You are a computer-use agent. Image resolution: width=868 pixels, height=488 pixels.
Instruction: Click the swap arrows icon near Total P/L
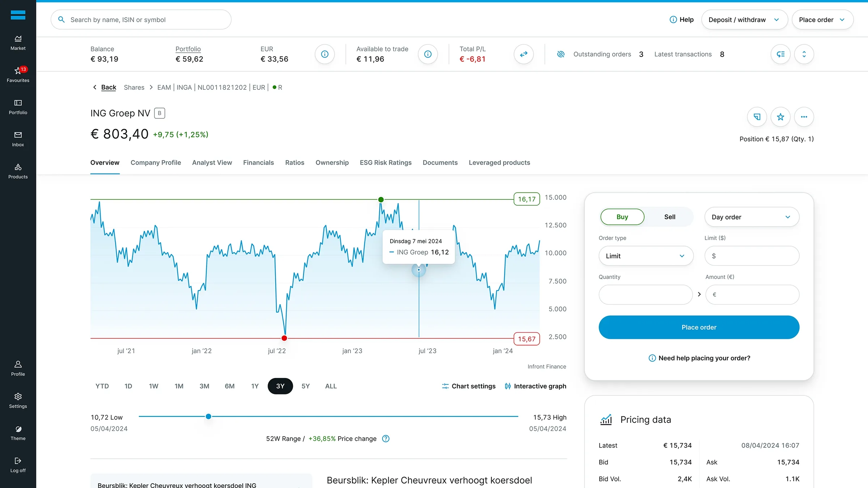tap(524, 54)
